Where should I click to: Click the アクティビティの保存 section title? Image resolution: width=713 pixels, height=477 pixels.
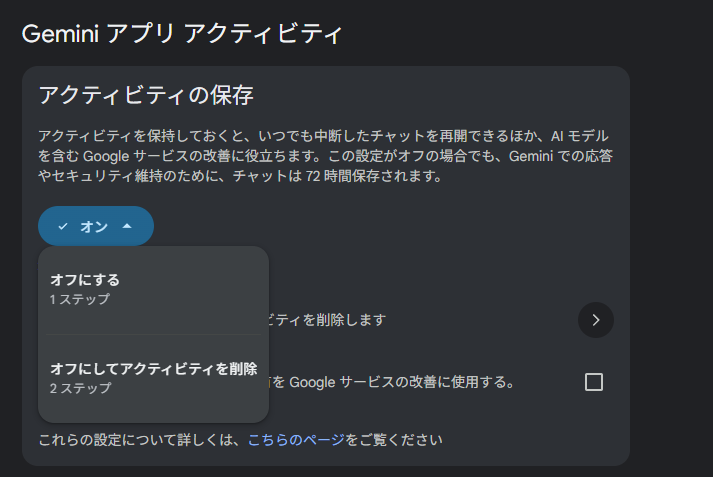click(x=146, y=95)
